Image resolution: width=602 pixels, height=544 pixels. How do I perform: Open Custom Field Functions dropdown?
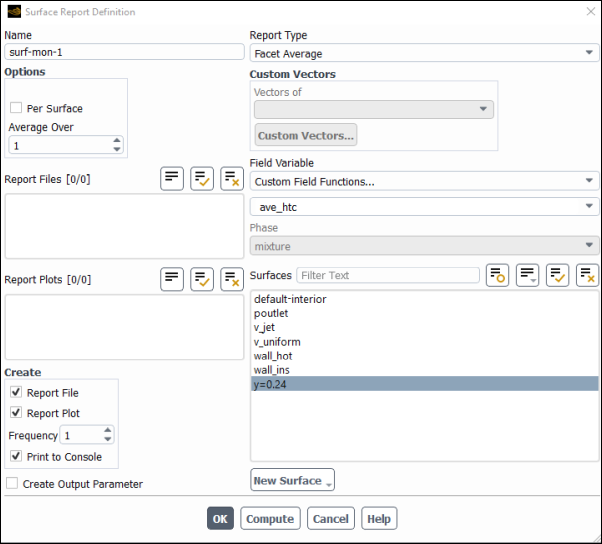(424, 181)
